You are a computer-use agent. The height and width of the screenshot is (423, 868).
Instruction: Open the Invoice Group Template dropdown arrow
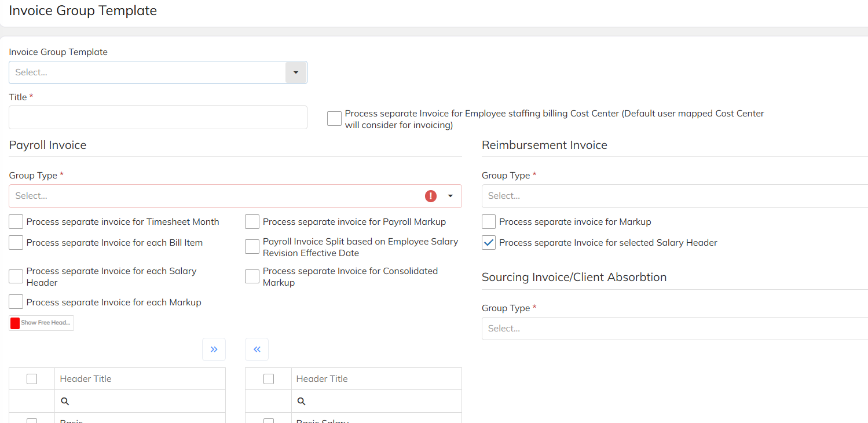(296, 72)
